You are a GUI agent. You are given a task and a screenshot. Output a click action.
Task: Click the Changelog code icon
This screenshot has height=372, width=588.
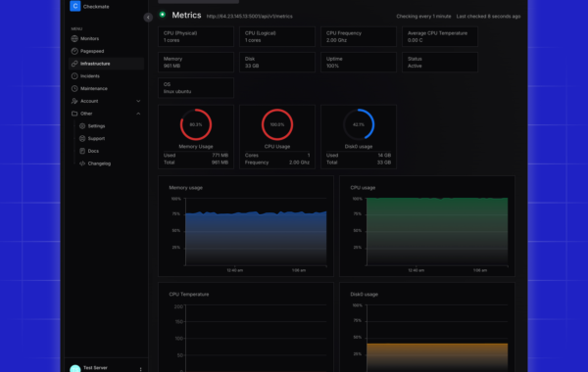pyautogui.click(x=82, y=163)
